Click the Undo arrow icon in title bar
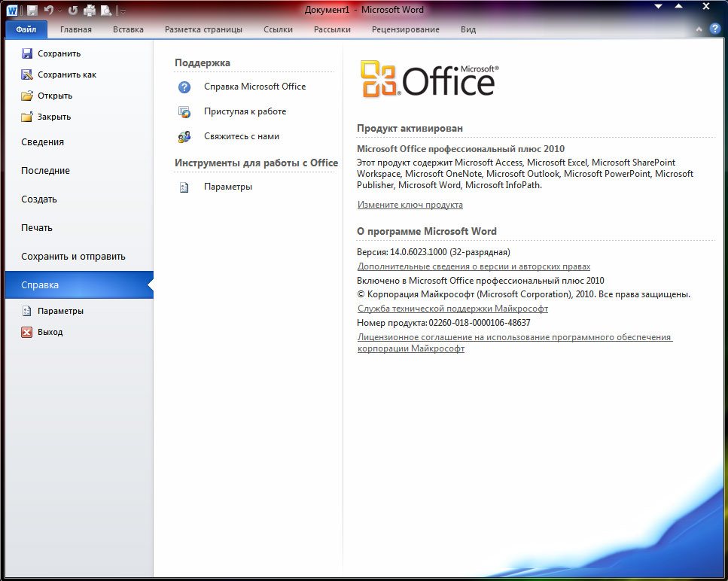 49,11
